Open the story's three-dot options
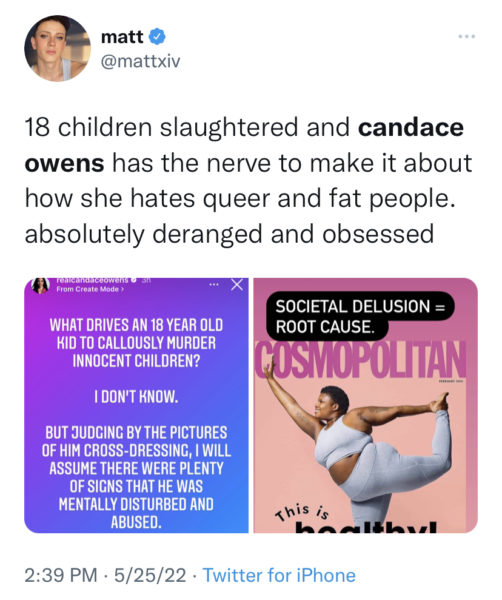 pos(214,285)
